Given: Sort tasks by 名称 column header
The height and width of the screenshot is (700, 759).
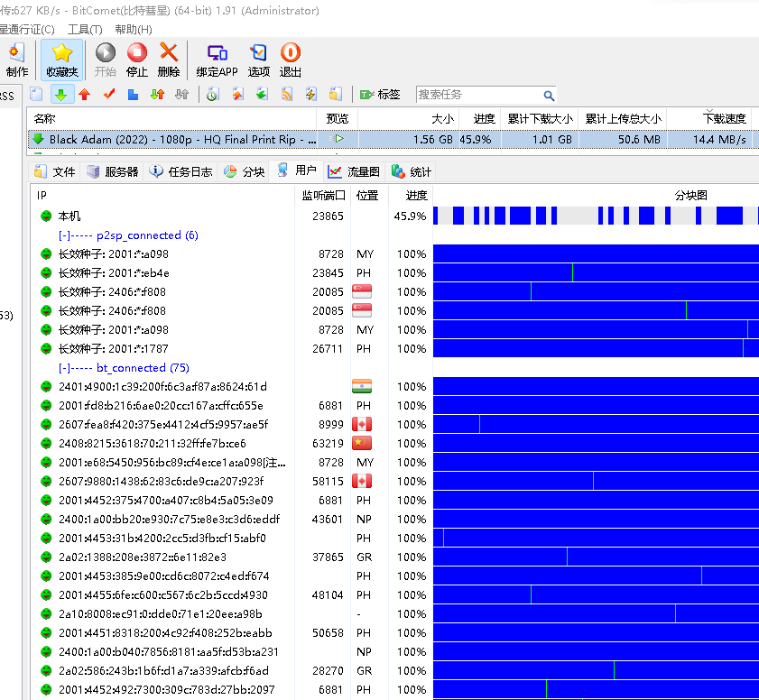Looking at the screenshot, I should click(171, 118).
